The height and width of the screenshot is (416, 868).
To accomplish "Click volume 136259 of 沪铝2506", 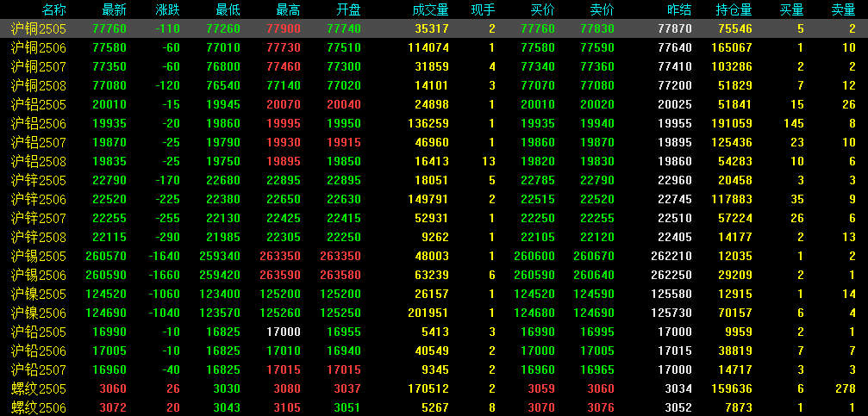I will [x=428, y=124].
